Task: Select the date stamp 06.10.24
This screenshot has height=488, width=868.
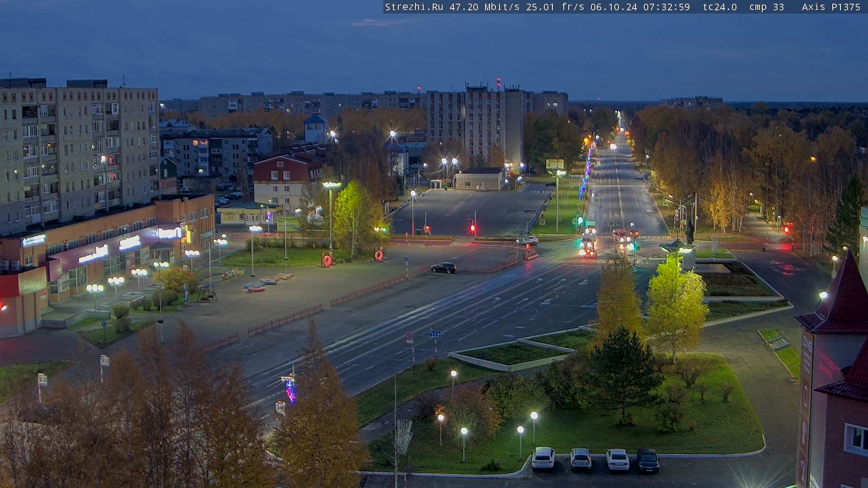Action: pyautogui.click(x=613, y=7)
